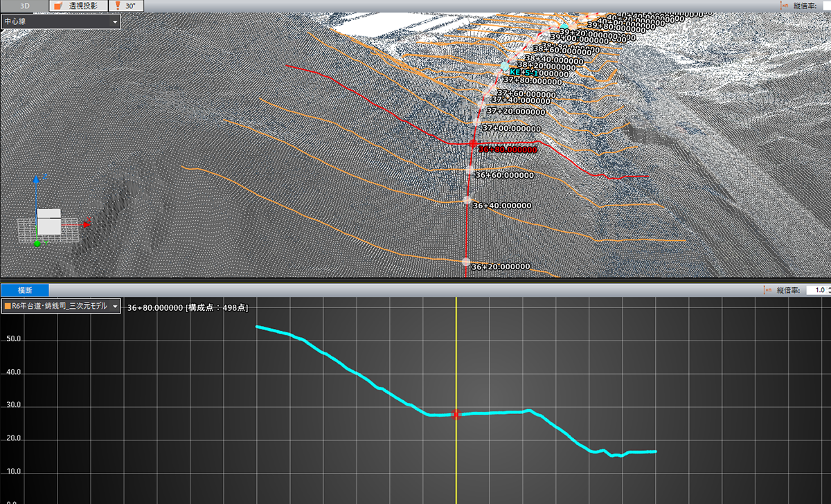The height and width of the screenshot is (504, 831).
Task: Click the cross-section panel vertical scale icon
Action: 767,291
